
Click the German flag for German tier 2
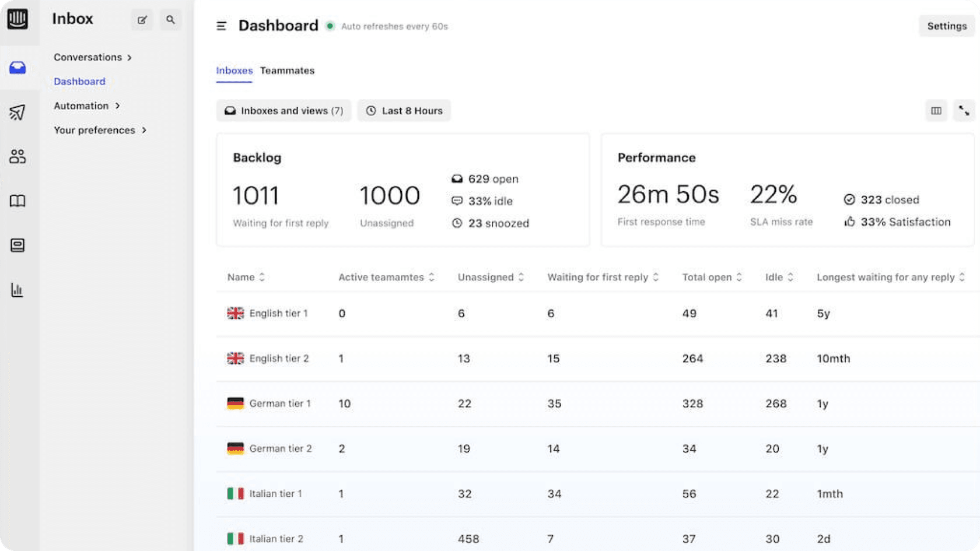(x=236, y=448)
